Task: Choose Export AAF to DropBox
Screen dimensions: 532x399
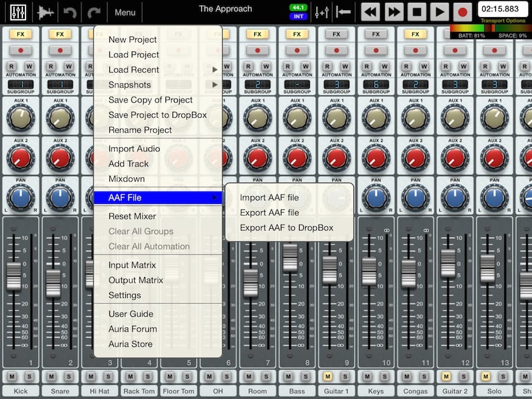Action: pos(286,228)
